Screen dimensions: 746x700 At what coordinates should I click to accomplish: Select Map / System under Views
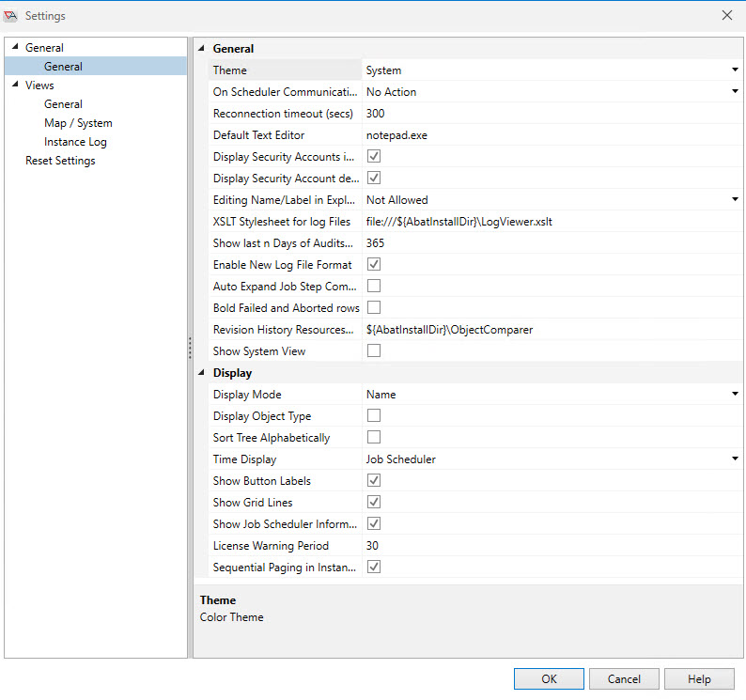click(78, 123)
